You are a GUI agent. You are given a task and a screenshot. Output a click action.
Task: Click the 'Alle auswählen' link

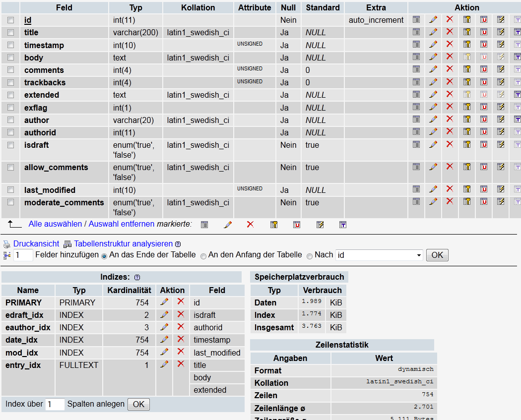pyautogui.click(x=55, y=224)
